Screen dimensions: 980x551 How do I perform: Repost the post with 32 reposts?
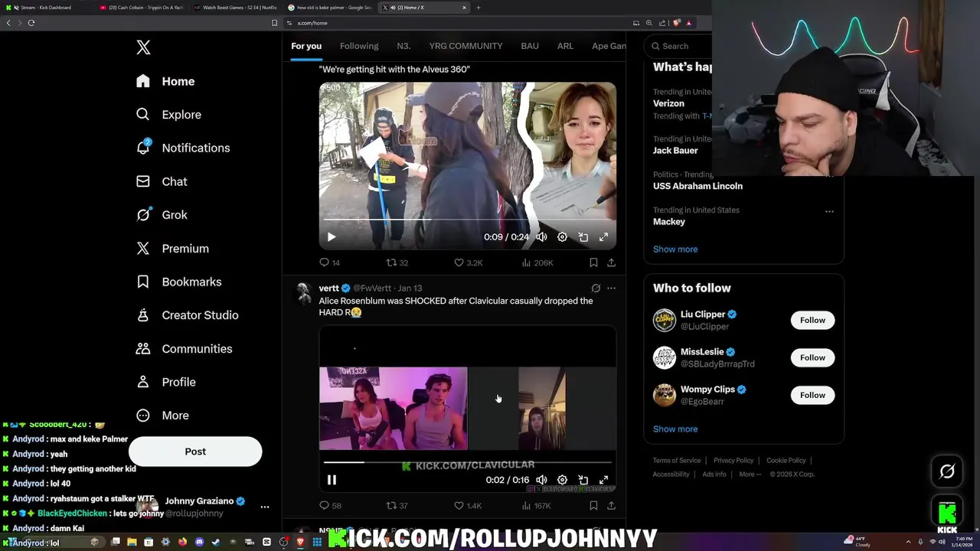[397, 262]
